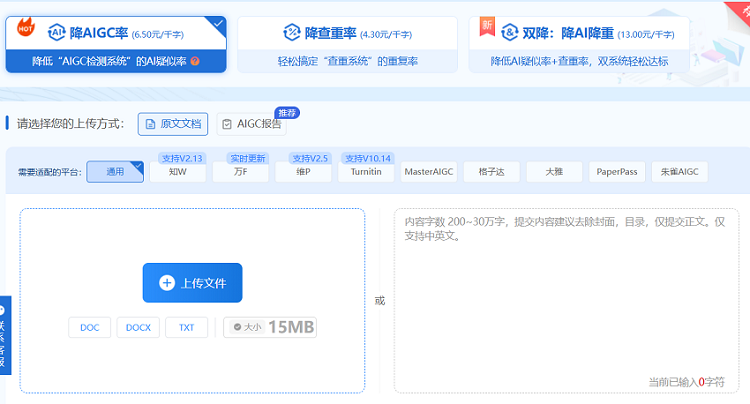Click the ampersand icon beside 双降
The image size is (750, 404).
[509, 33]
